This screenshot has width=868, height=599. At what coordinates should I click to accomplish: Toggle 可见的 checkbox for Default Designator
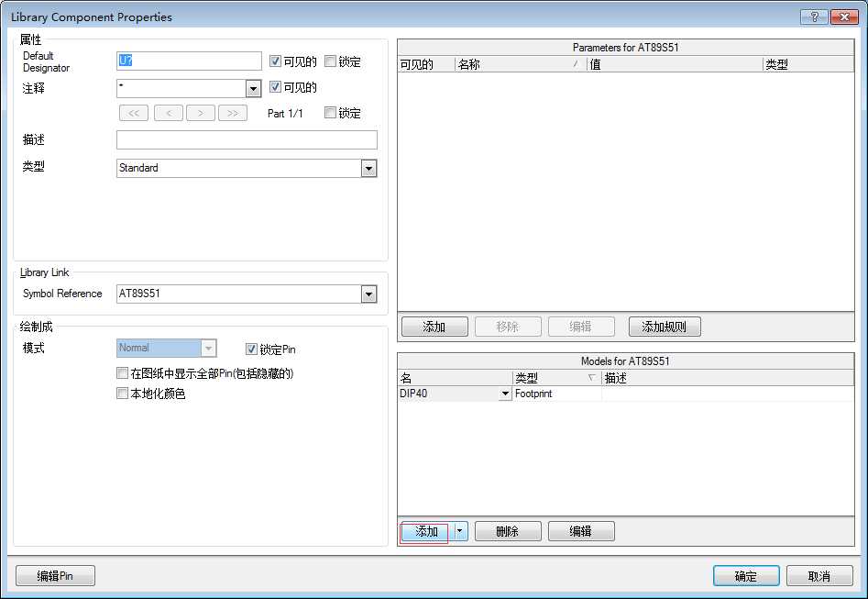click(x=275, y=61)
